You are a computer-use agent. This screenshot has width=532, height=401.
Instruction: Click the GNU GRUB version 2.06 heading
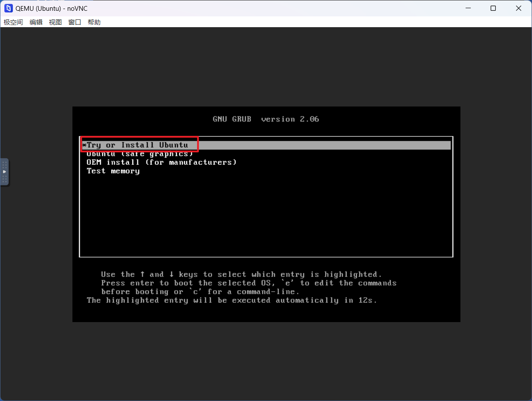pyautogui.click(x=266, y=119)
